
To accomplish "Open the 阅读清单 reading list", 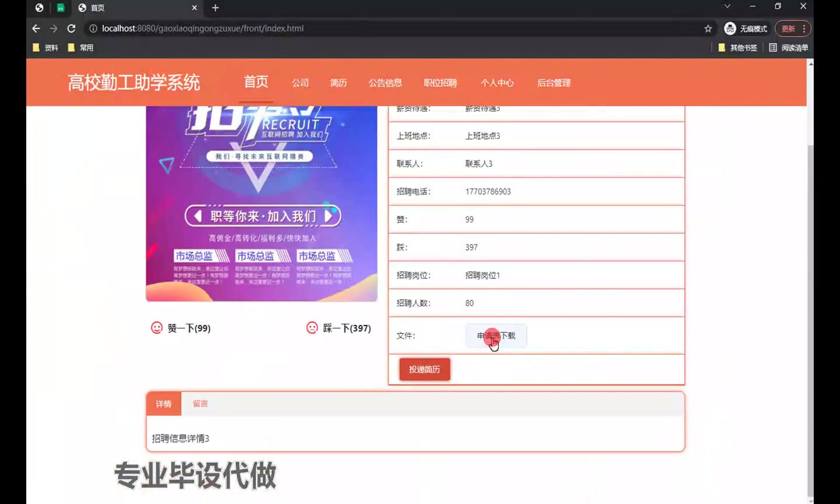I will (x=789, y=48).
